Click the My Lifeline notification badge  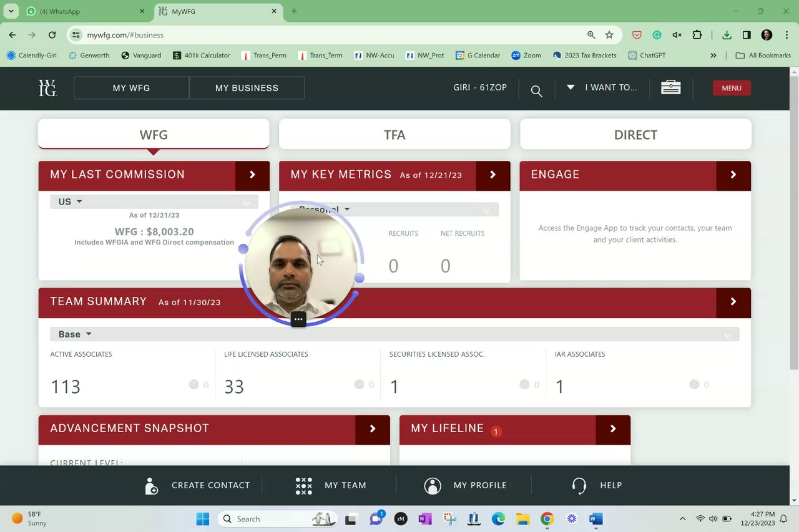point(496,432)
